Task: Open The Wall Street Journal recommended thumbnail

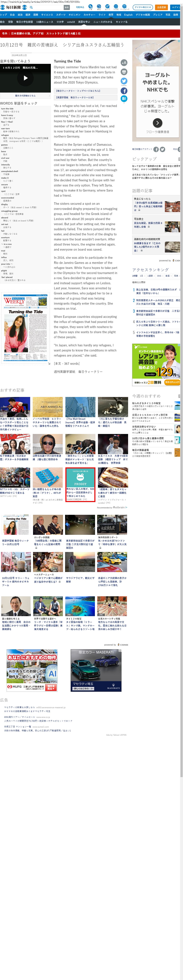Action: pyautogui.click(x=80, y=407)
